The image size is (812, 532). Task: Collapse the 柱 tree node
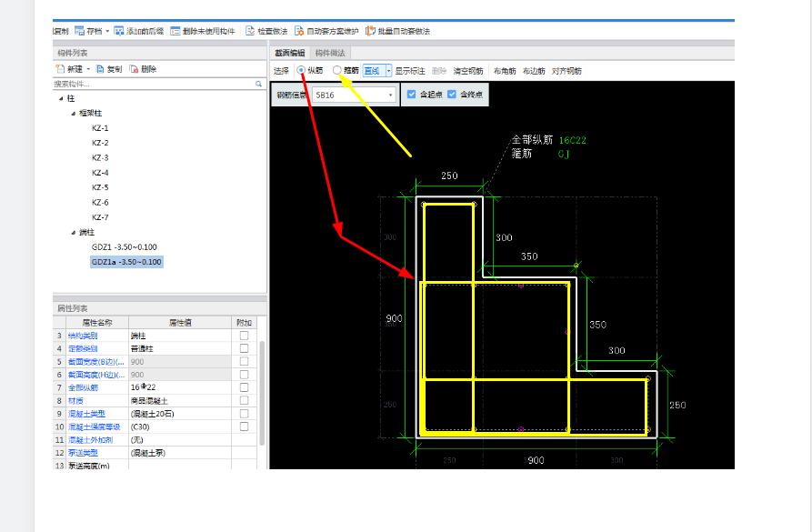[x=61, y=98]
